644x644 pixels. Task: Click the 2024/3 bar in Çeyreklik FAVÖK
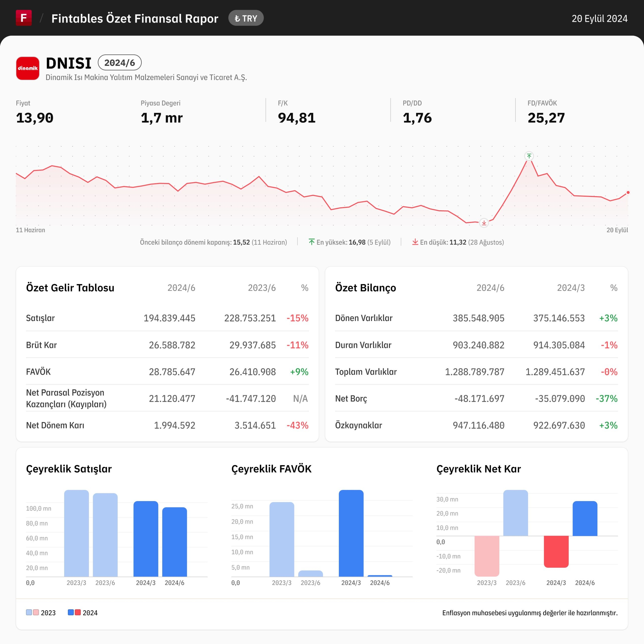pos(351,533)
